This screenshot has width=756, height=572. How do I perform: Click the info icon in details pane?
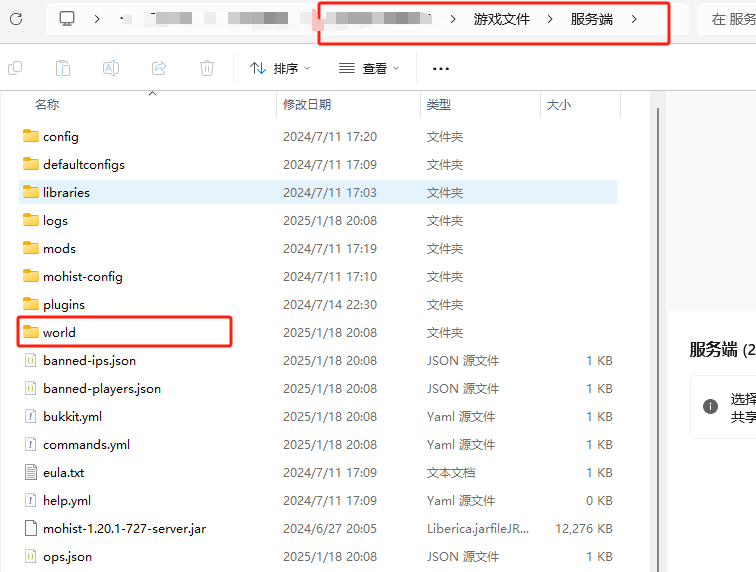click(x=710, y=406)
